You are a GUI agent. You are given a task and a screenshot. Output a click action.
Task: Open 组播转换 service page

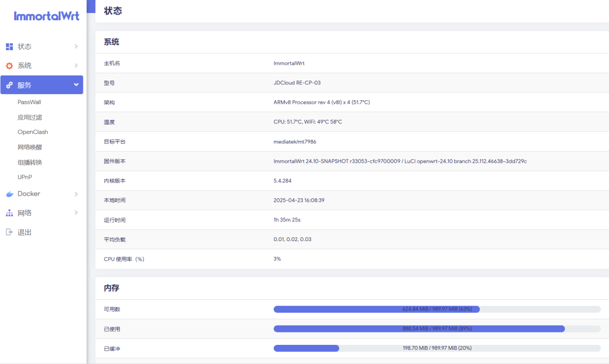coord(29,162)
